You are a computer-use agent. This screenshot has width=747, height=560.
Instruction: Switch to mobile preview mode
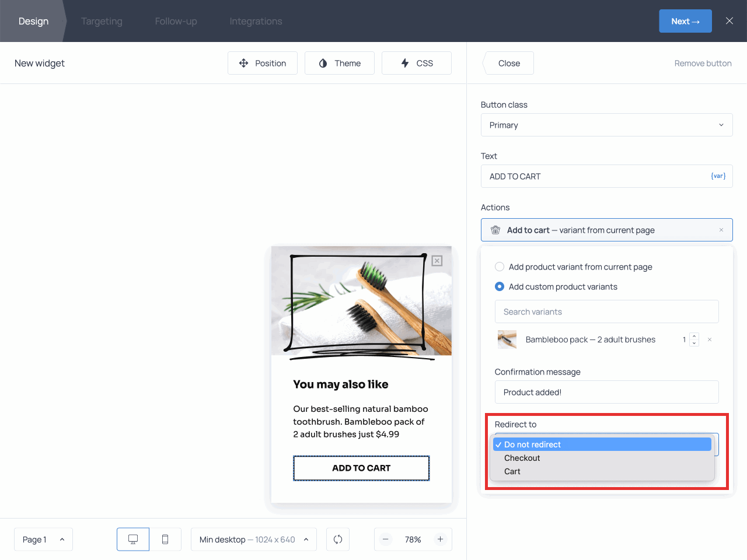click(165, 540)
